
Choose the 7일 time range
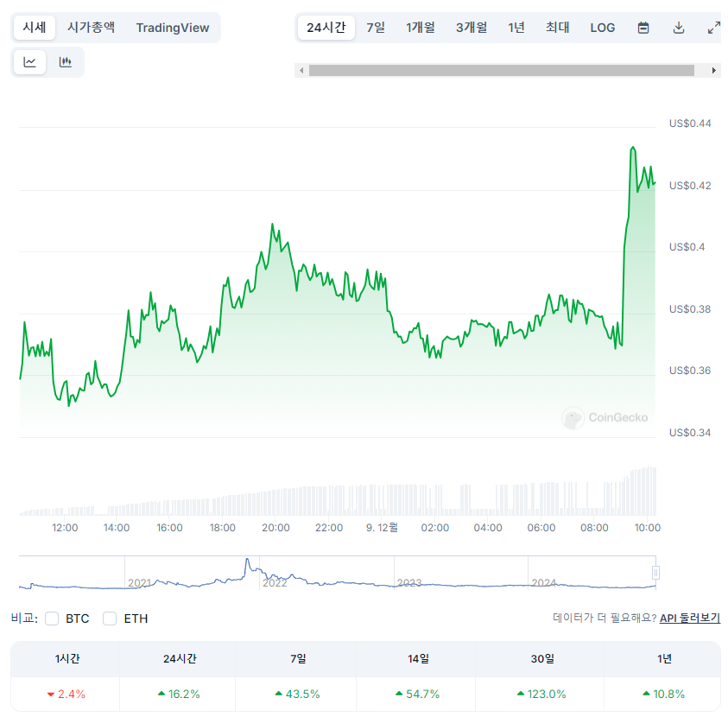coord(376,28)
